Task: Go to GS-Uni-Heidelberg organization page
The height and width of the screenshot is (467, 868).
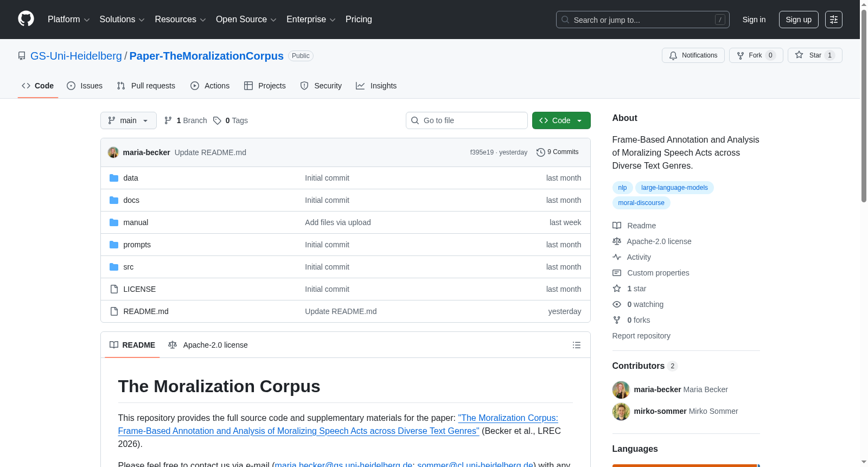Action: (76, 56)
